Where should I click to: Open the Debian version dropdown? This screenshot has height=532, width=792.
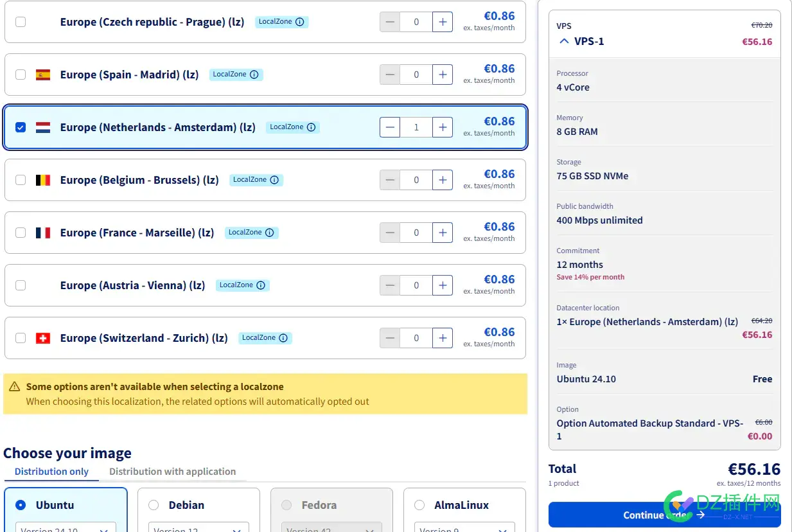198,528
